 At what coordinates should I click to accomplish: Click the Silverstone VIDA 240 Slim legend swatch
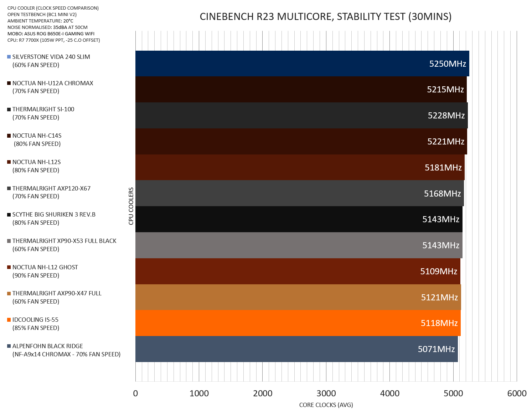click(9, 57)
